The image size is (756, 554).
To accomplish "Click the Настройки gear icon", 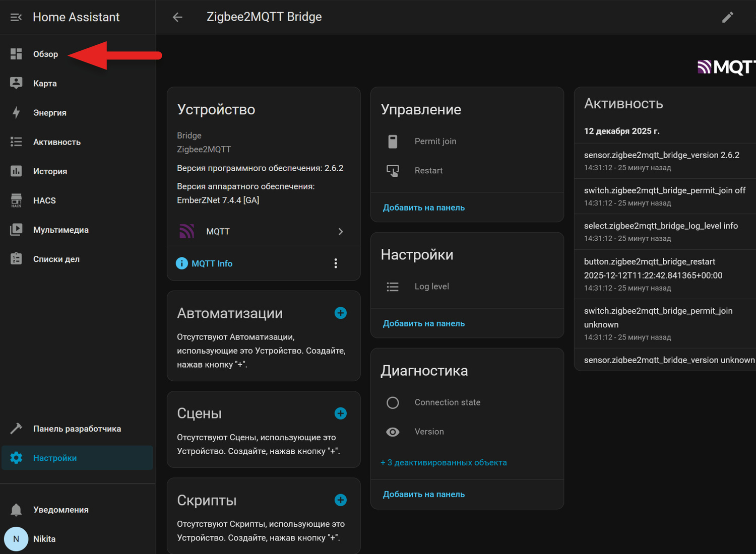I will click(x=16, y=457).
